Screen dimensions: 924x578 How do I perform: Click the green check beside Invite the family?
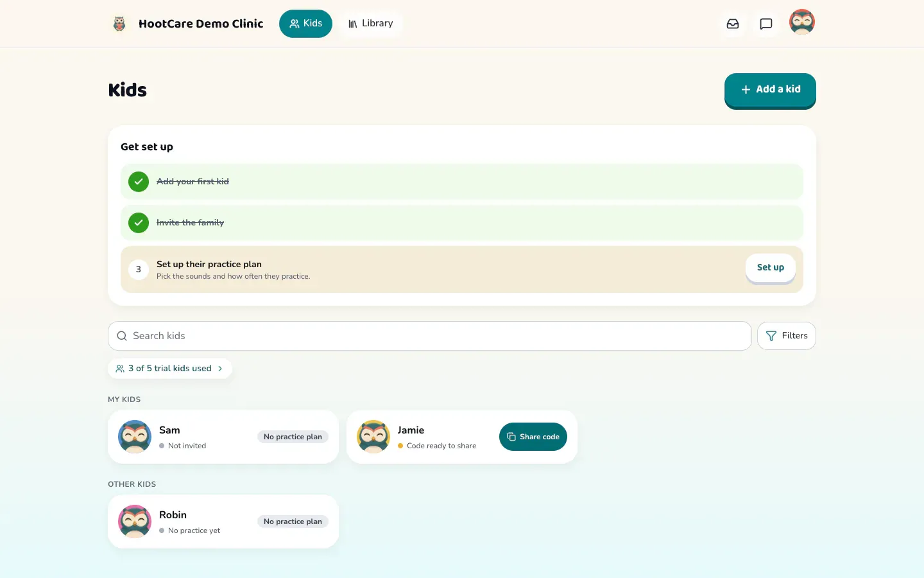click(x=139, y=223)
